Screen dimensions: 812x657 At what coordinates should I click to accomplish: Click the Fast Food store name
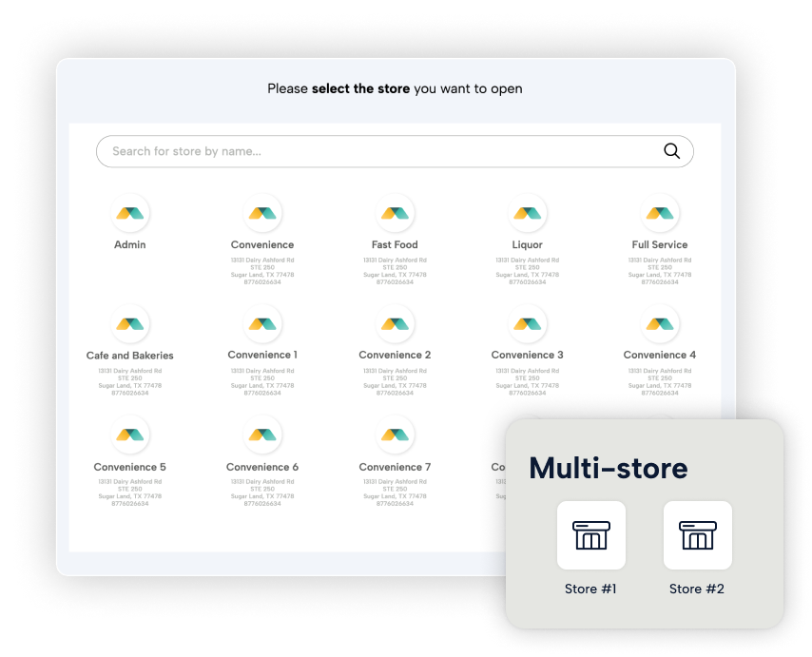coord(395,244)
